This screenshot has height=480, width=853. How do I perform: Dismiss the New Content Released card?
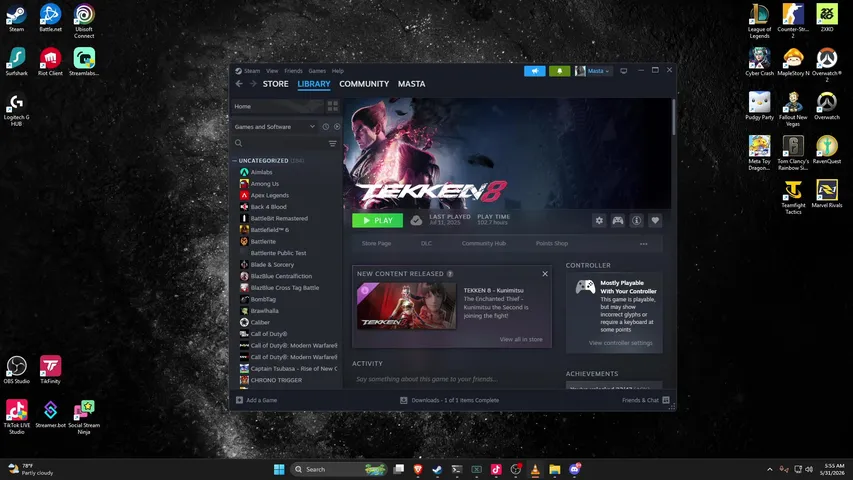tap(545, 274)
